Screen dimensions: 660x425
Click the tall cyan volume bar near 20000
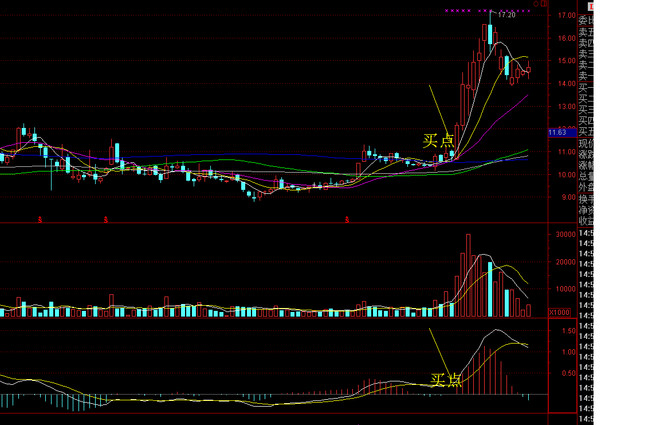pyautogui.click(x=490, y=290)
